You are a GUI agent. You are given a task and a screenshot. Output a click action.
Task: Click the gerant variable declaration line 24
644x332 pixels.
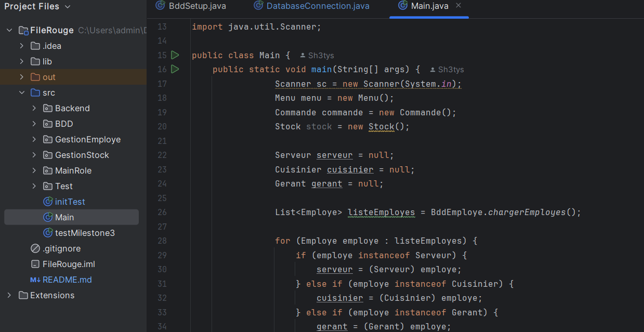point(327,183)
